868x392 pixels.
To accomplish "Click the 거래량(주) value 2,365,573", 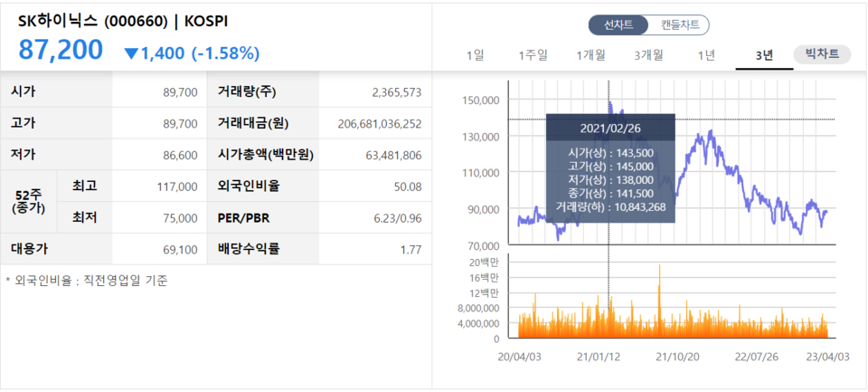I will (x=397, y=92).
